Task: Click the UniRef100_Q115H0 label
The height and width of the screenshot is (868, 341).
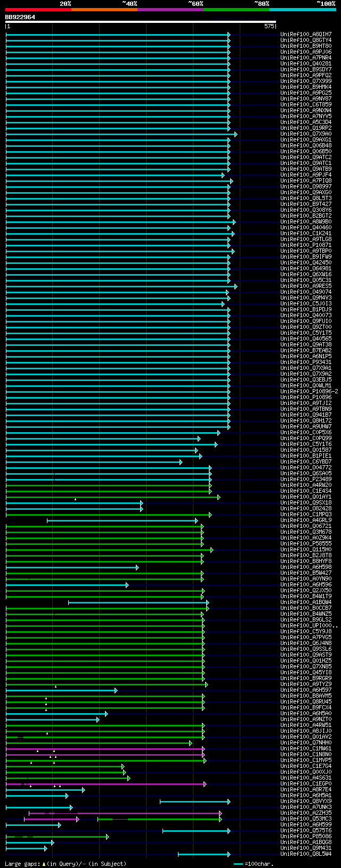Action: tap(306, 550)
